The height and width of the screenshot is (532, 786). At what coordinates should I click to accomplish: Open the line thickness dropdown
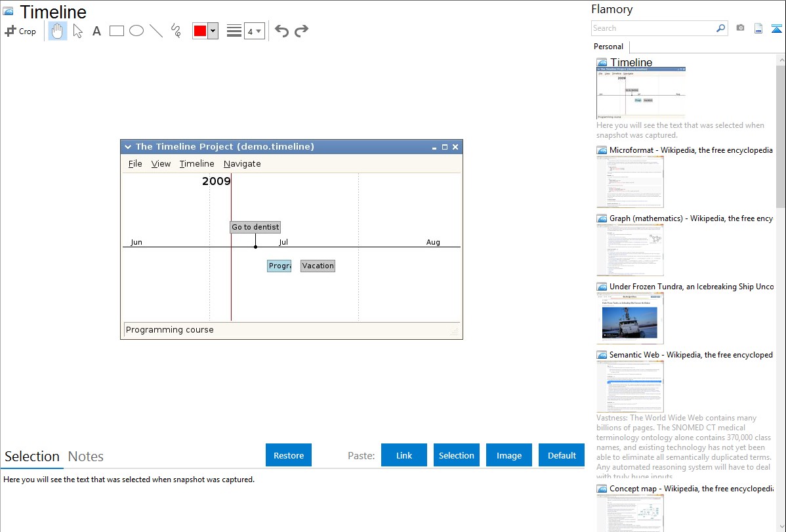coord(254,31)
